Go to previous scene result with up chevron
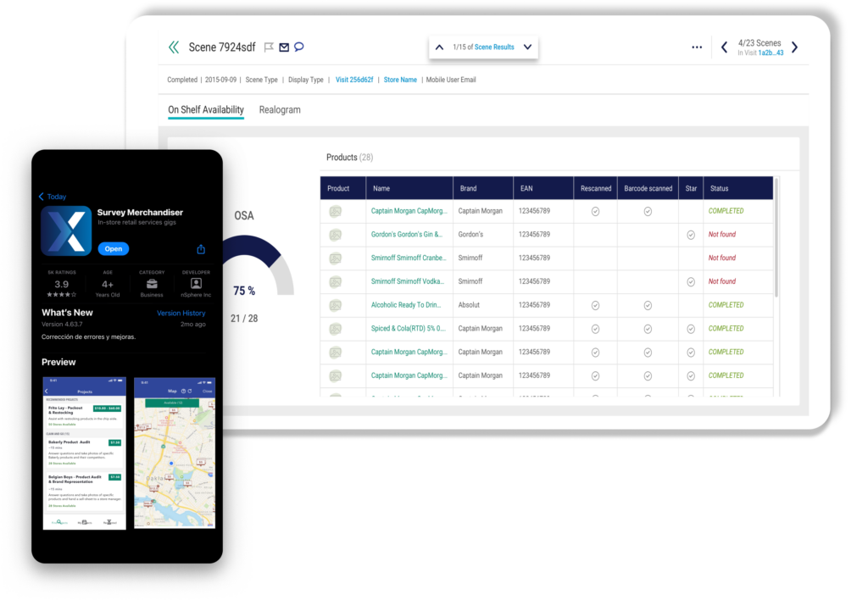The image size is (868, 600). (439, 47)
